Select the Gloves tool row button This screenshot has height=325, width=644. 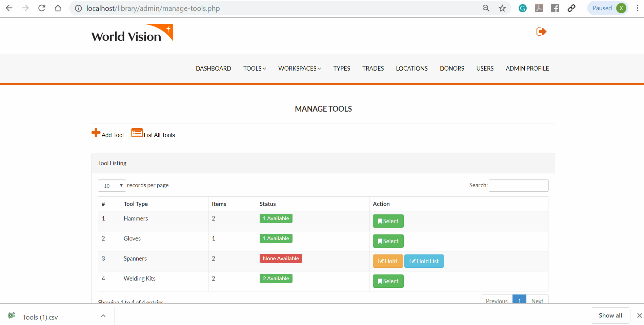(x=388, y=241)
